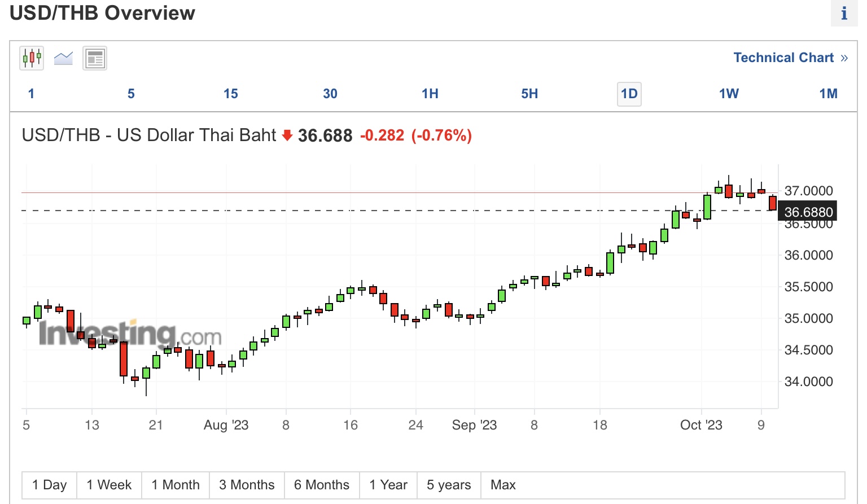Viewport: 867px width, 504px height.
Task: Select the 5H interval
Action: click(x=529, y=94)
